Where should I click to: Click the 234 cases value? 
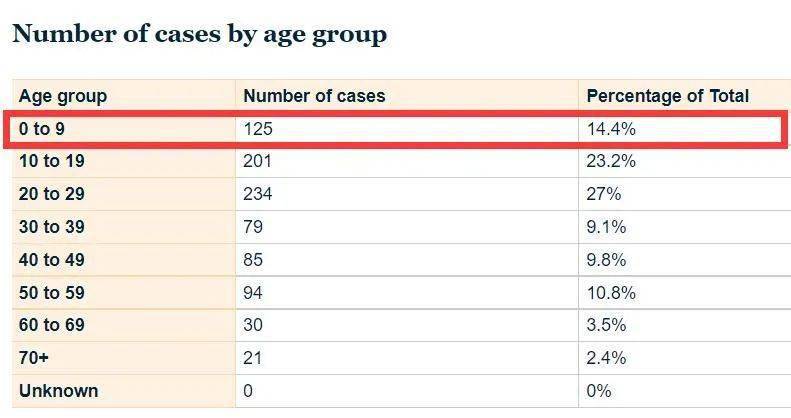coord(258,194)
